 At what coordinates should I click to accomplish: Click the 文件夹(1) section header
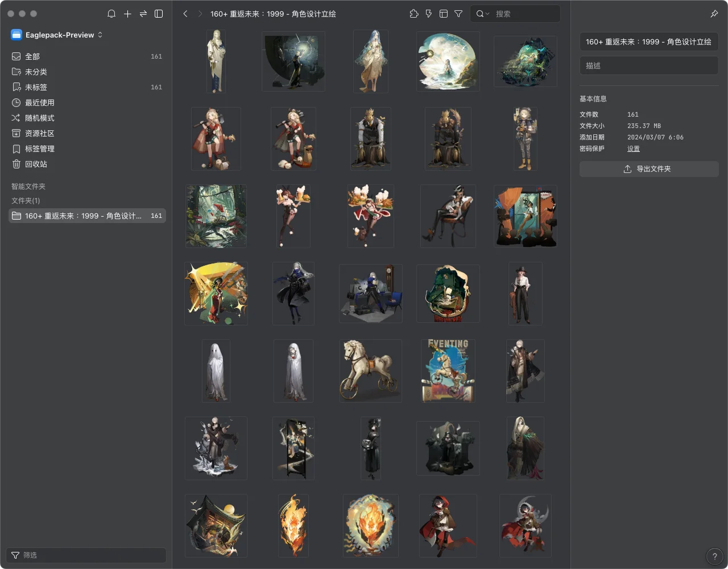tap(26, 201)
